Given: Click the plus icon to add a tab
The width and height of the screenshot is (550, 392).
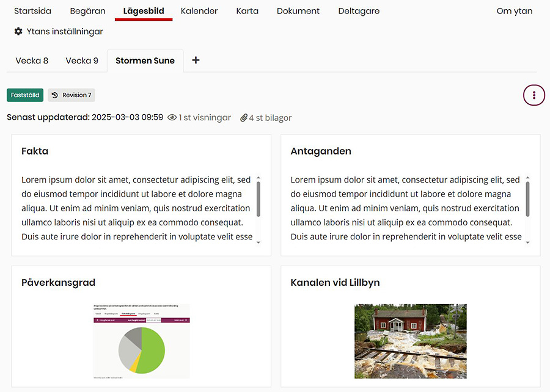Looking at the screenshot, I should (195, 60).
